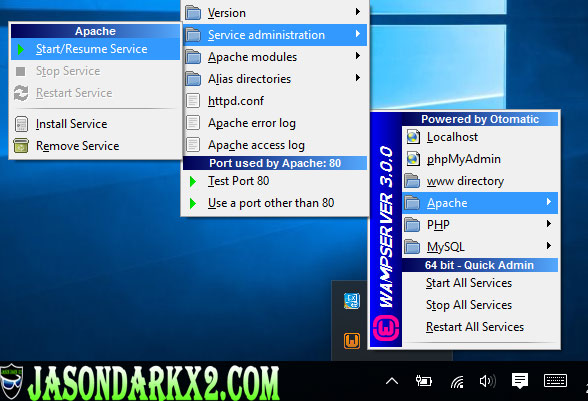Screen dimensions: 588x401
Task: Open the Apache access log entry
Action: (x=274, y=145)
